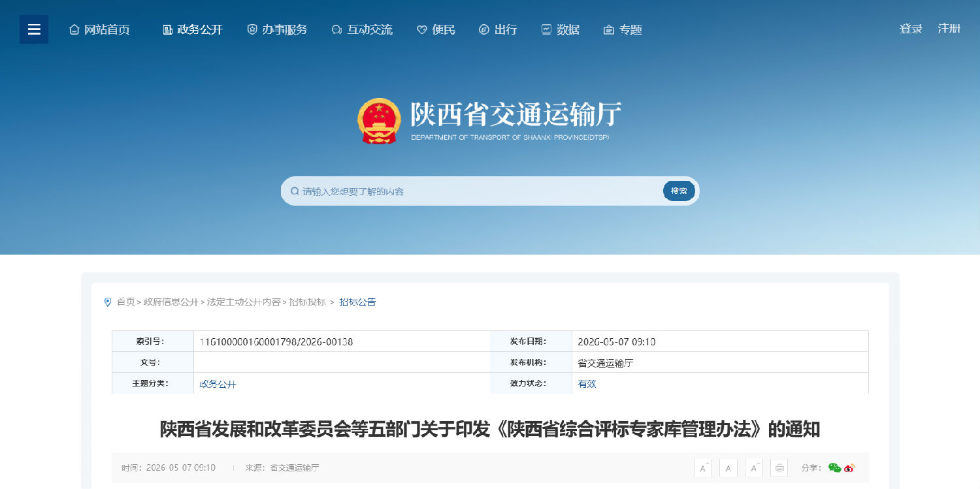Click the 登录 login link

[911, 29]
